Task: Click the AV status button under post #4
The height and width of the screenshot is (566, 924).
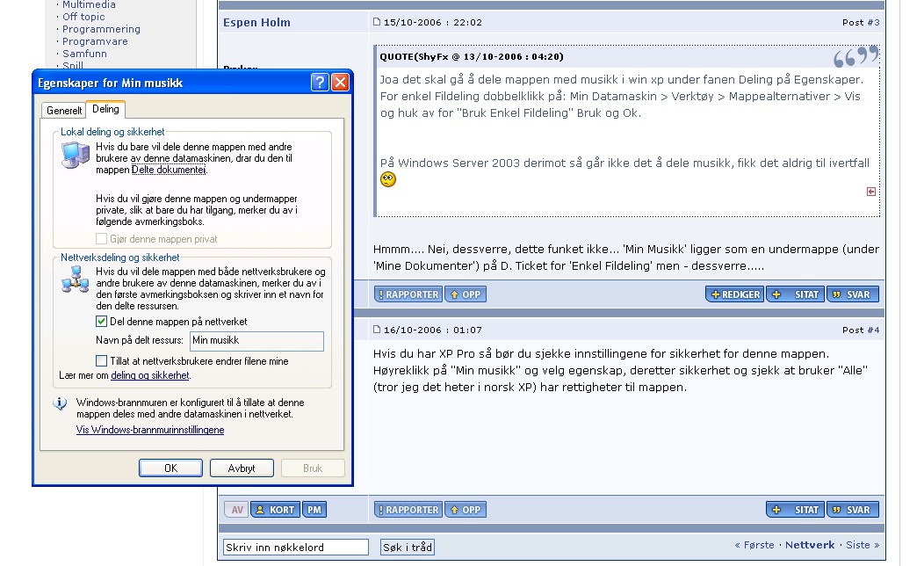Action: point(237,510)
